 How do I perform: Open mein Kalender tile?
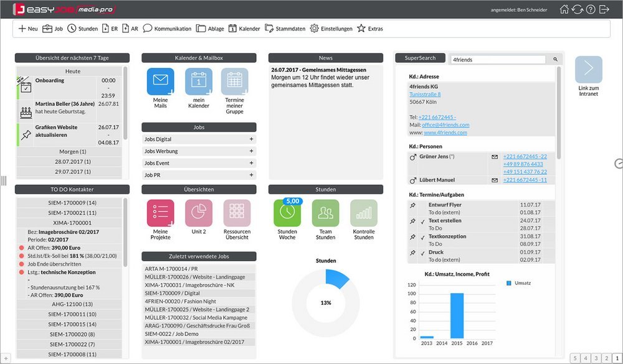click(199, 82)
